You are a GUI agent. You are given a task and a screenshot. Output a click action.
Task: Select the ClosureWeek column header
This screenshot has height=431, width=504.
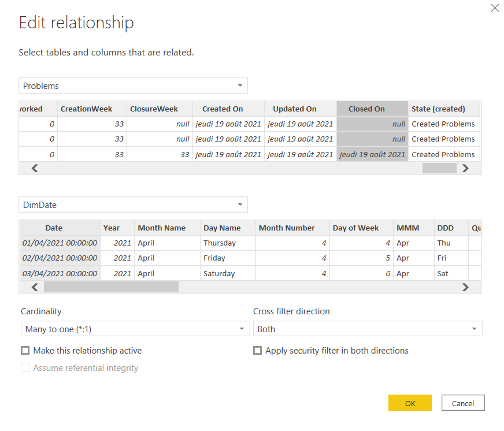tap(160, 109)
